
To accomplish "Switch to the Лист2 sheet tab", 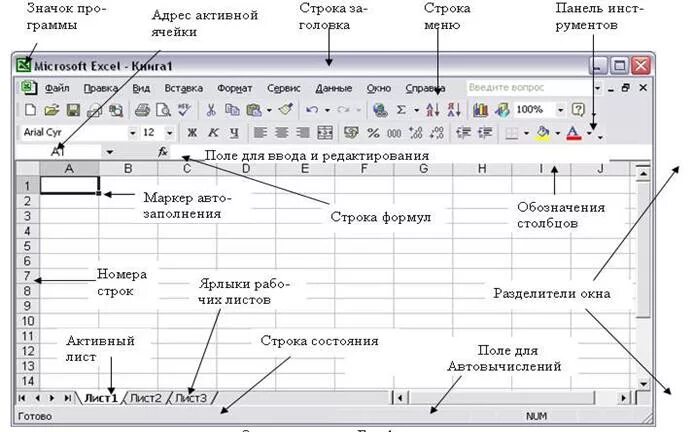I will (x=146, y=398).
